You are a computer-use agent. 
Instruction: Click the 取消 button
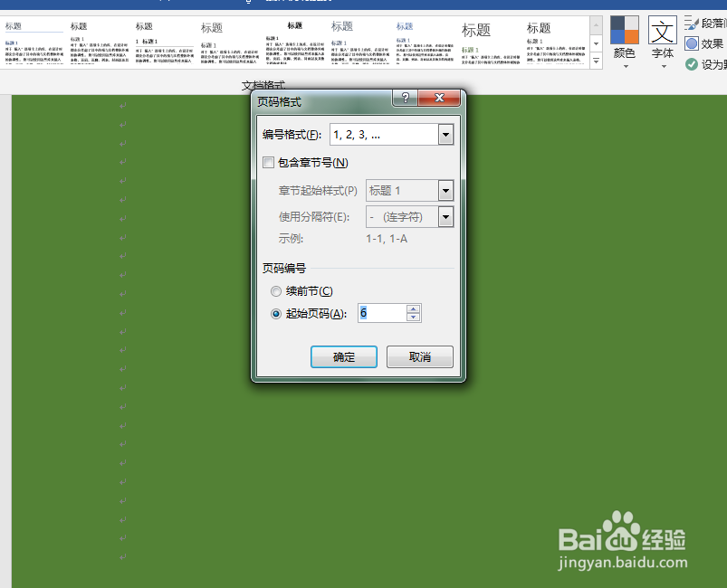coord(419,356)
